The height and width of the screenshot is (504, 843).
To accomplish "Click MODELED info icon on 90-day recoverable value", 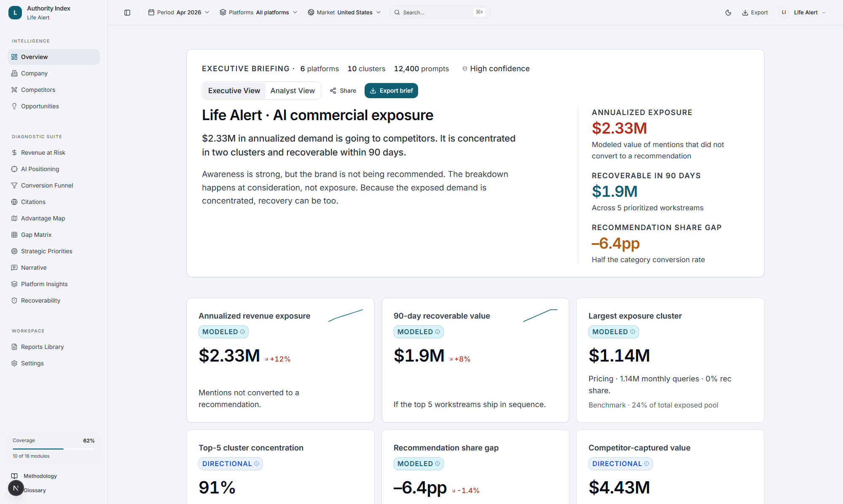I will (x=438, y=332).
